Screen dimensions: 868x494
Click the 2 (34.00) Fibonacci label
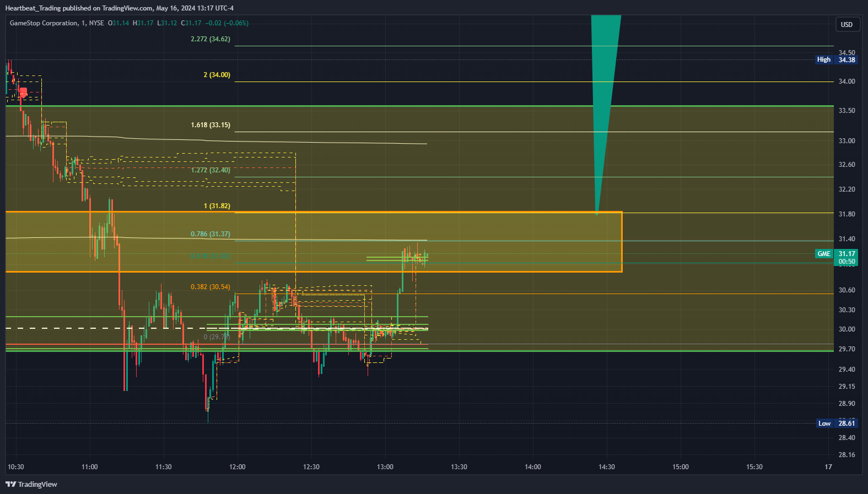click(217, 75)
